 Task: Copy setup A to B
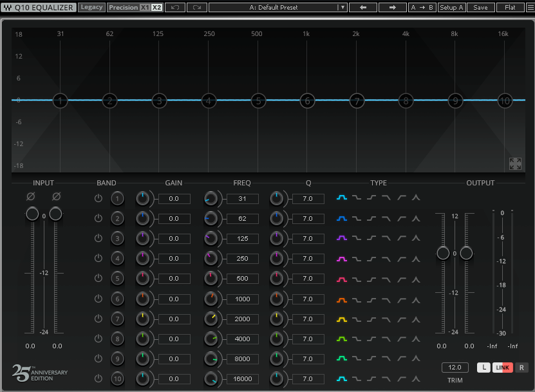(x=422, y=7)
